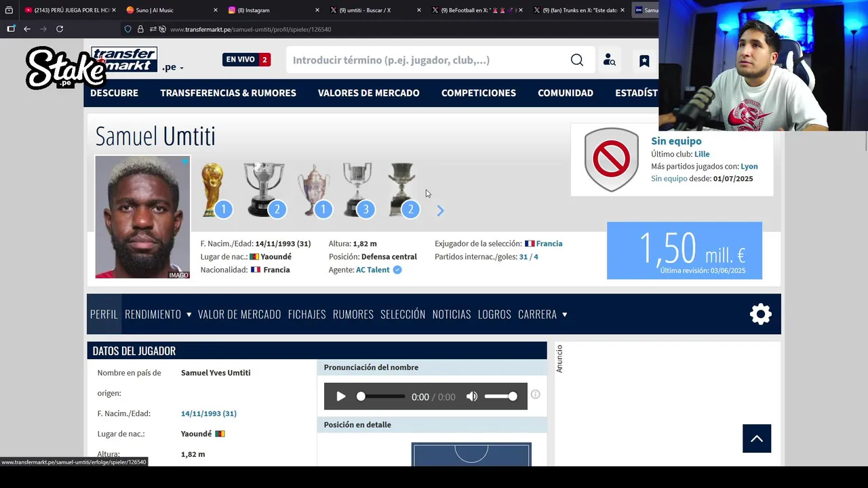Click the browser sidebar toggle icon

[x=11, y=29]
